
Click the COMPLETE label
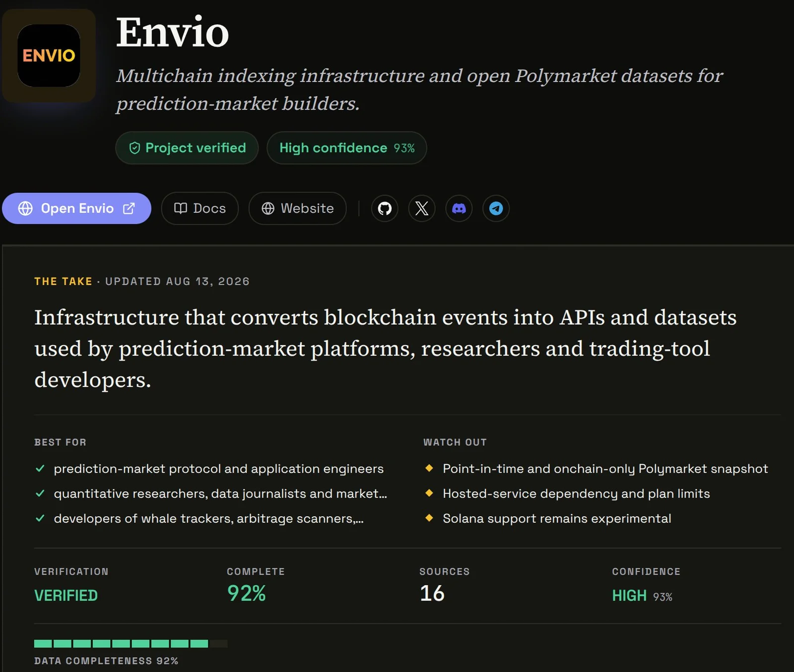256,571
